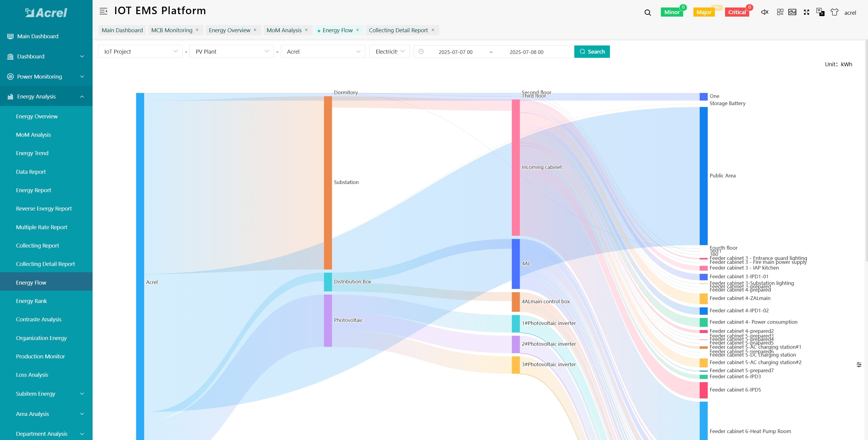The image size is (868, 440).
Task: Open the dashboard chart screen icon
Action: coord(792,12)
